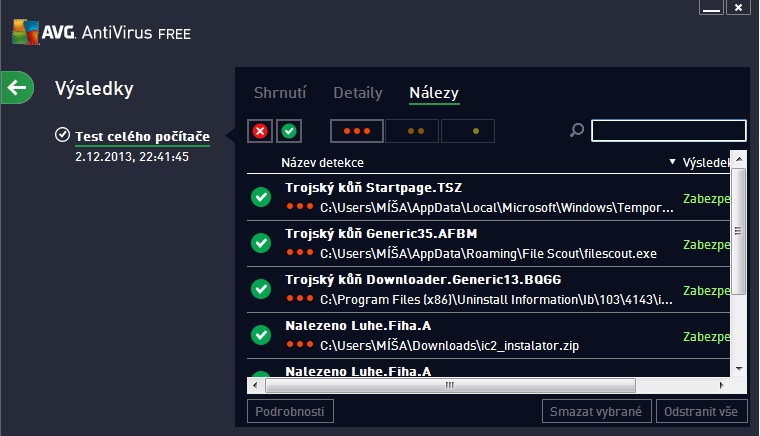Click green check icon for Startpage.TSZ row
Viewport: 760px width, 436px height.
261,197
